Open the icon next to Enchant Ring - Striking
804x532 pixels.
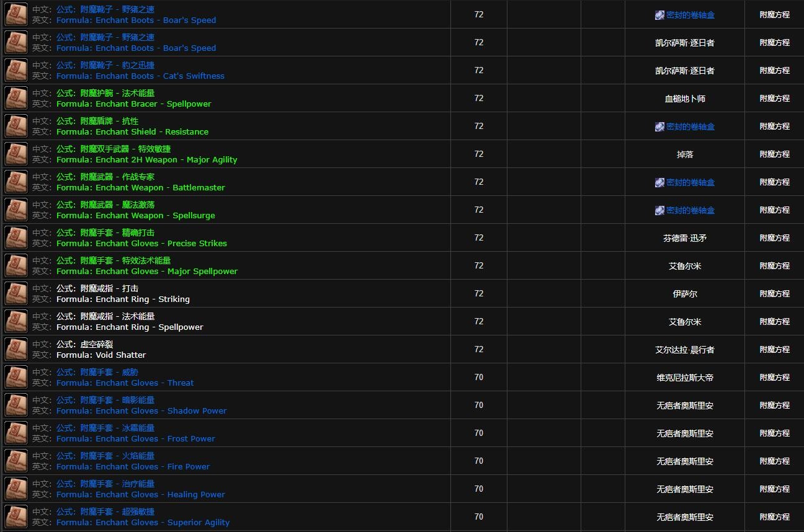(x=16, y=294)
